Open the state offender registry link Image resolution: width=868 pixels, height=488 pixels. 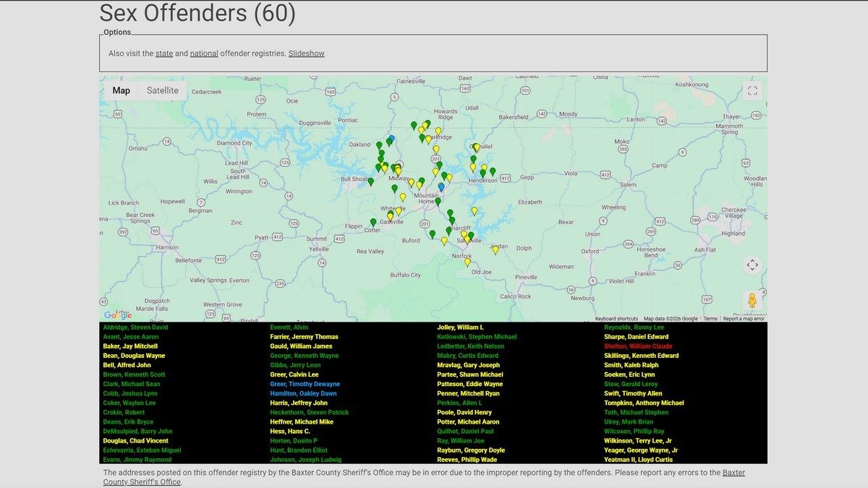pyautogui.click(x=164, y=53)
